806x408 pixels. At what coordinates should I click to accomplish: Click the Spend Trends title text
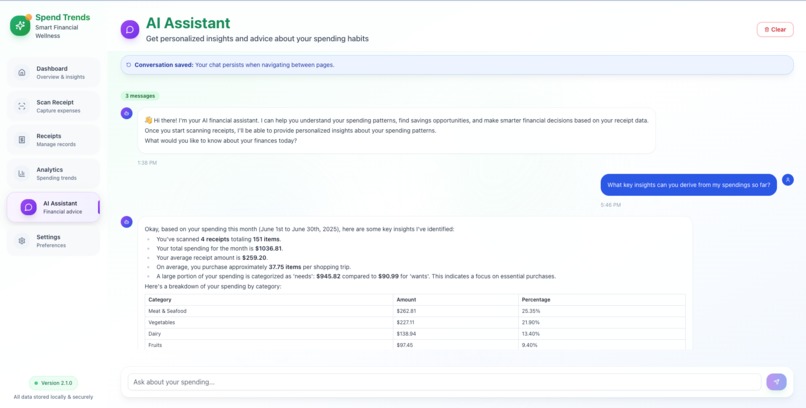(63, 17)
